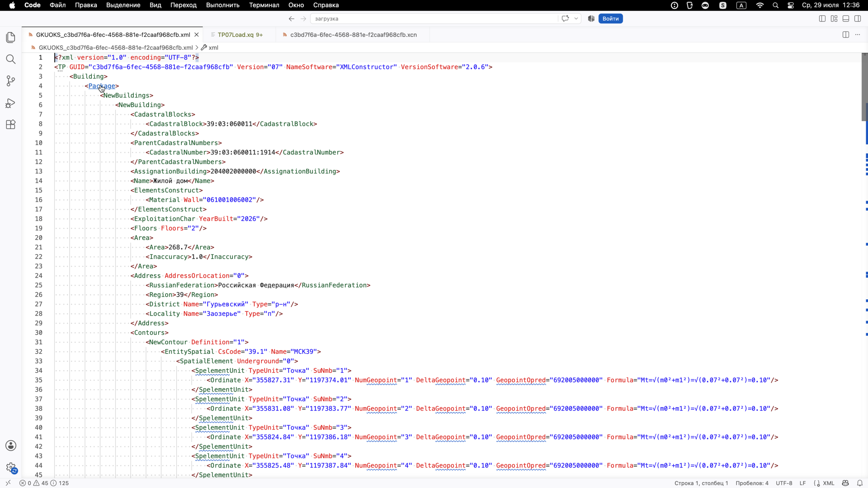This screenshot has height=488, width=868.
Task: Switch the input source indicator A
Action: (x=742, y=5)
